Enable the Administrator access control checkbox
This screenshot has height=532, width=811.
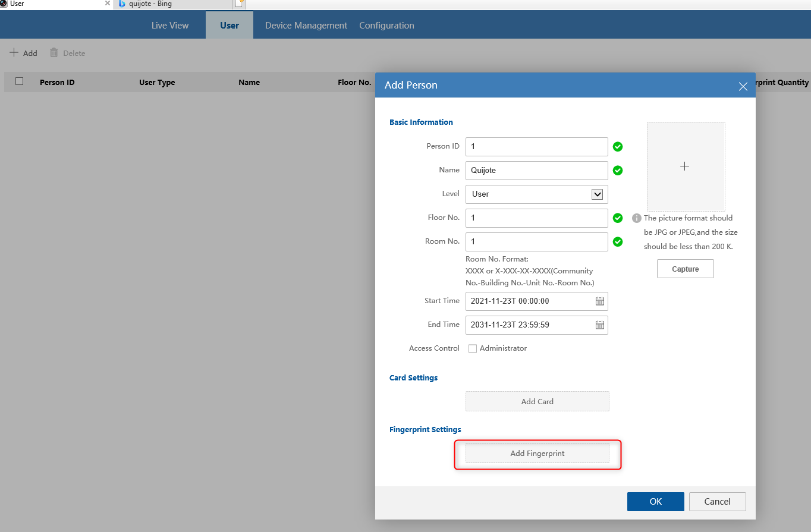coord(473,349)
